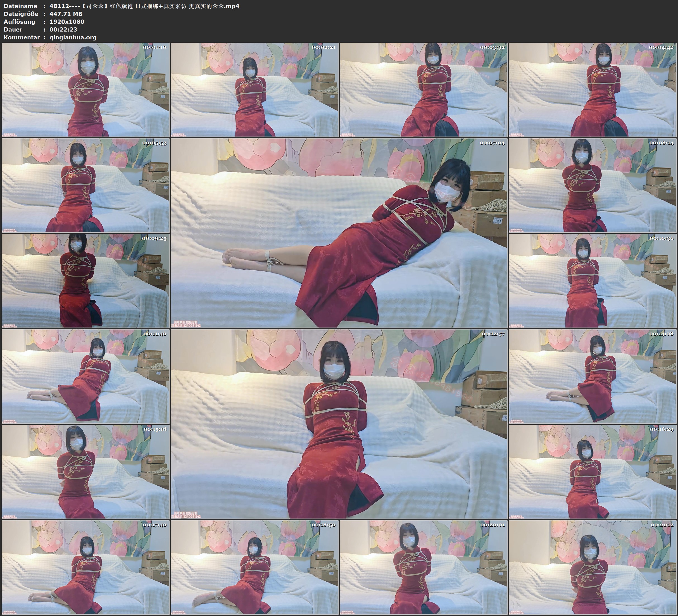Viewport: 678px width, 616px height.
Task: Open the frame at 00:02:21
Action: pyautogui.click(x=254, y=89)
